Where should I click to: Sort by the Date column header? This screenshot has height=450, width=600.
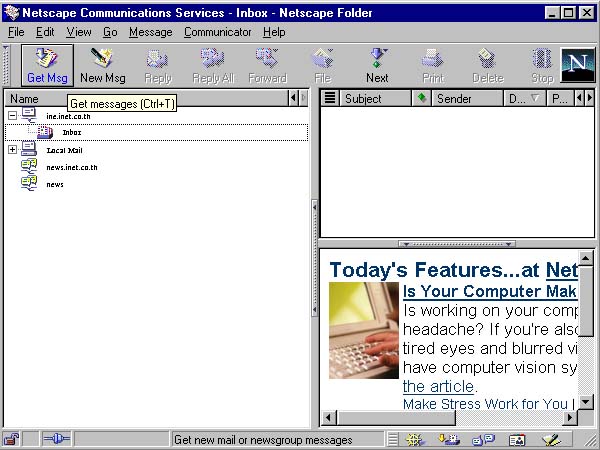tap(525, 98)
